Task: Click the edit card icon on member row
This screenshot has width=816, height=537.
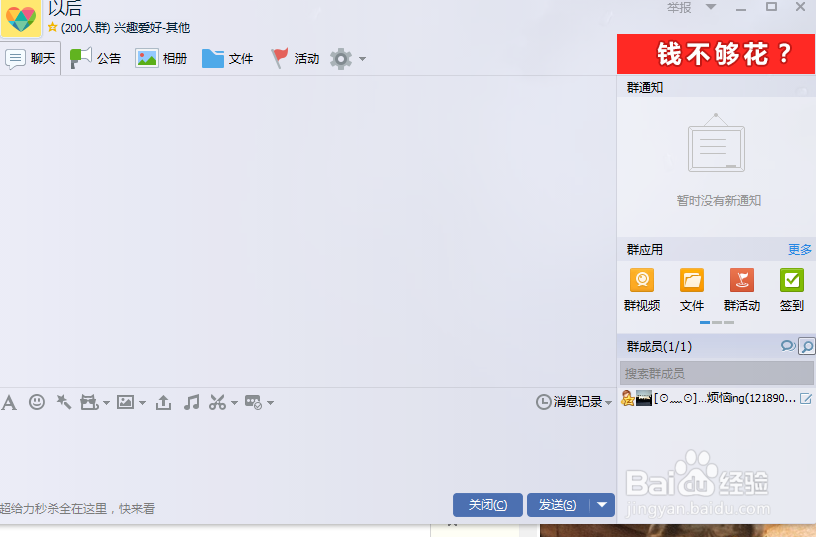Action: 806,399
